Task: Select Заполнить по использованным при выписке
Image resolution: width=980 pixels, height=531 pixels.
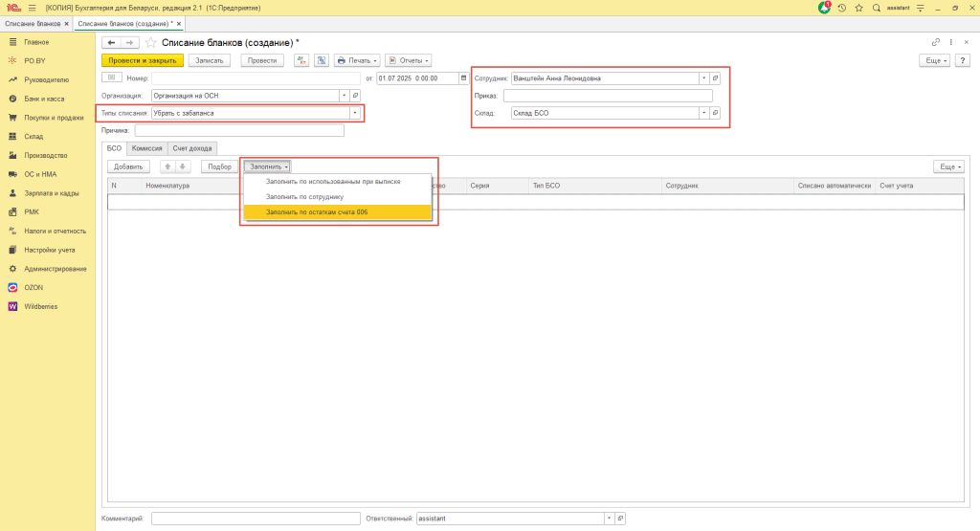Action: click(x=337, y=182)
